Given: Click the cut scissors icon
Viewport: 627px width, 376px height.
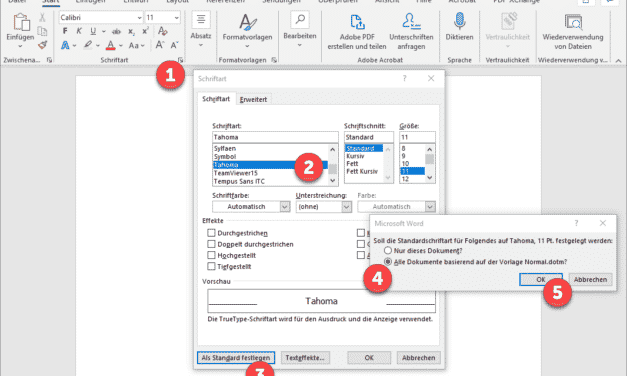Looking at the screenshot, I should (42, 17).
